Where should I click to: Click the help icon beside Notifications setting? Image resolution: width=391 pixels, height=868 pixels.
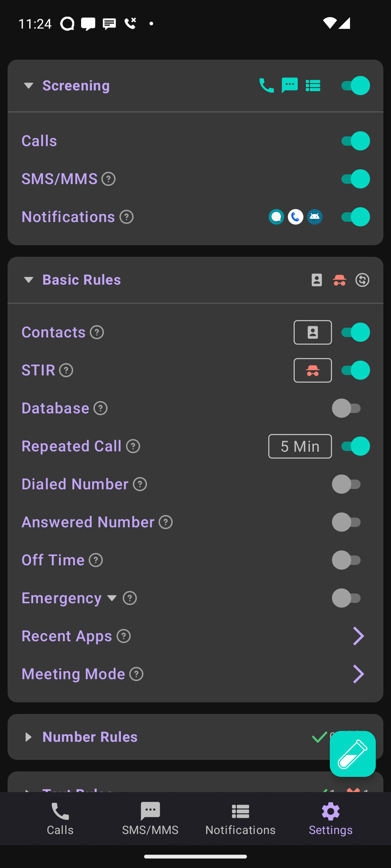(x=127, y=217)
